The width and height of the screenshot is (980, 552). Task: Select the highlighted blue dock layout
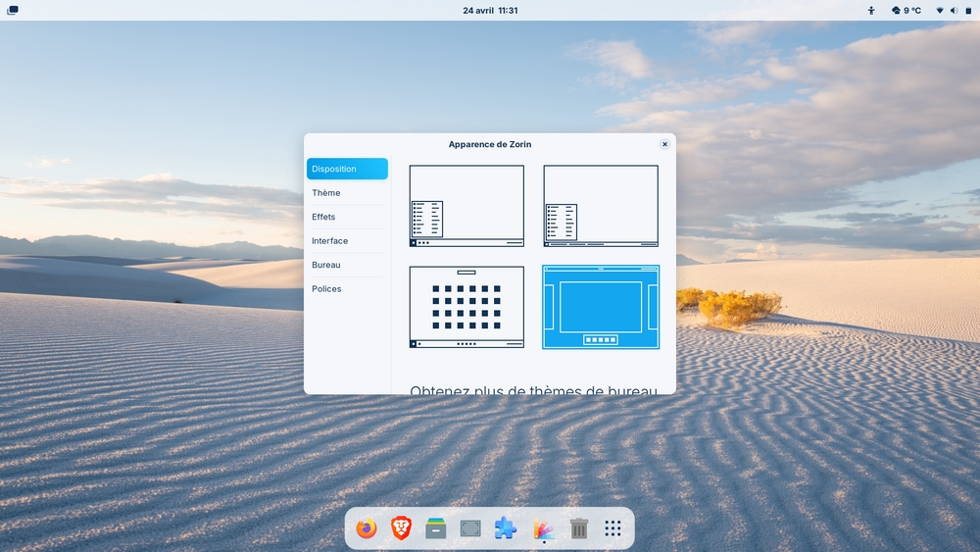(601, 307)
